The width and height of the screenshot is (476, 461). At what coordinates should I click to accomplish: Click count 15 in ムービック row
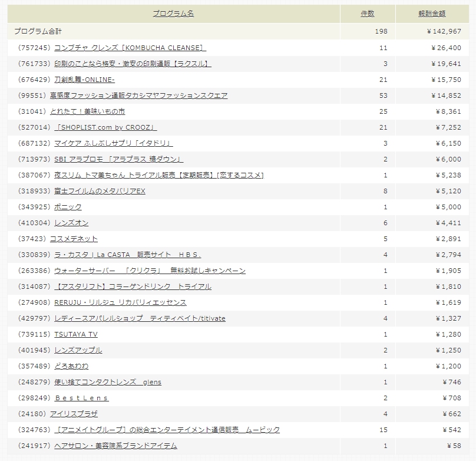[384, 430]
